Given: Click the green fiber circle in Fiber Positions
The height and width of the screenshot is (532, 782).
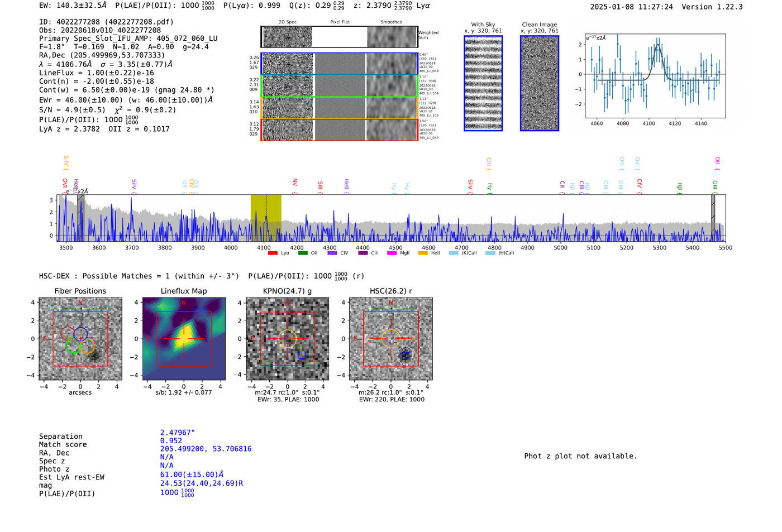Looking at the screenshot, I should coord(73,347).
